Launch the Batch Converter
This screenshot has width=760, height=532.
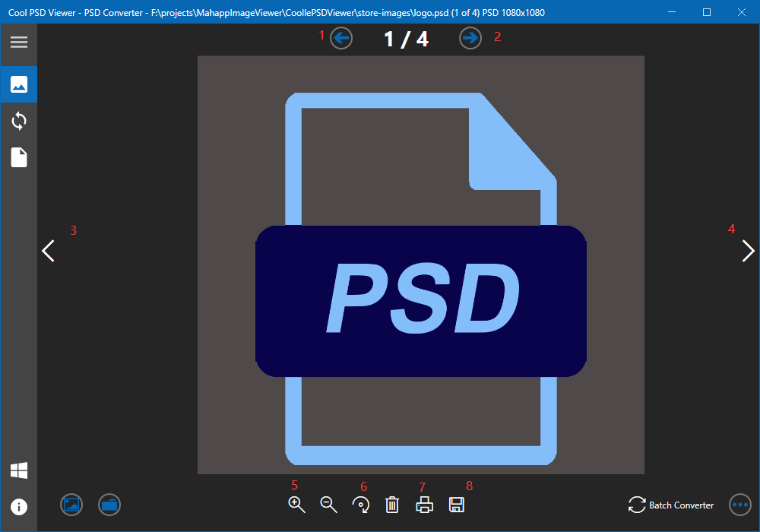pos(671,505)
